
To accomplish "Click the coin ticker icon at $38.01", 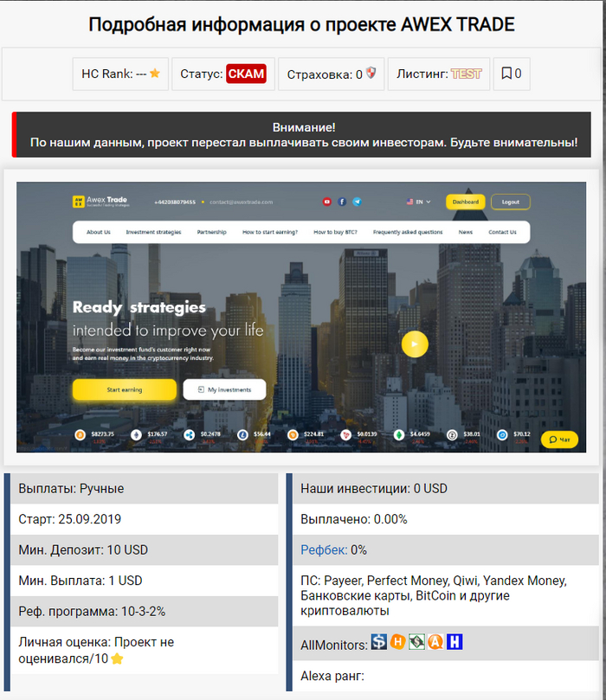I will [x=452, y=435].
